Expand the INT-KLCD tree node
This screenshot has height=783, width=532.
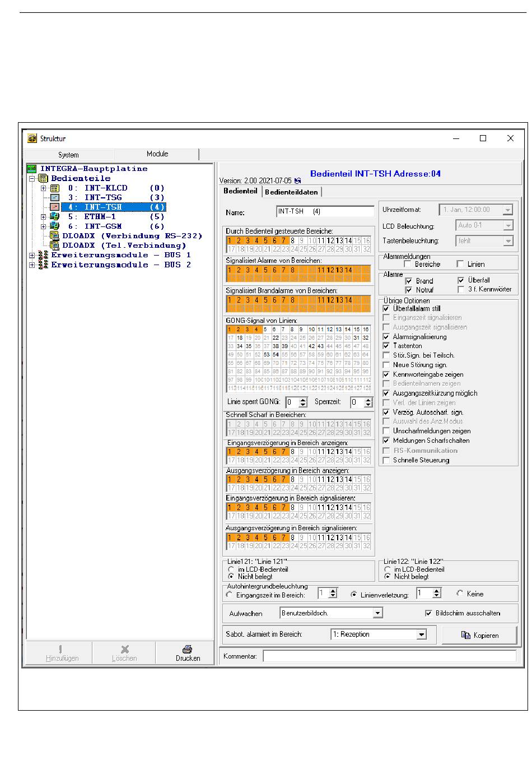[x=43, y=188]
